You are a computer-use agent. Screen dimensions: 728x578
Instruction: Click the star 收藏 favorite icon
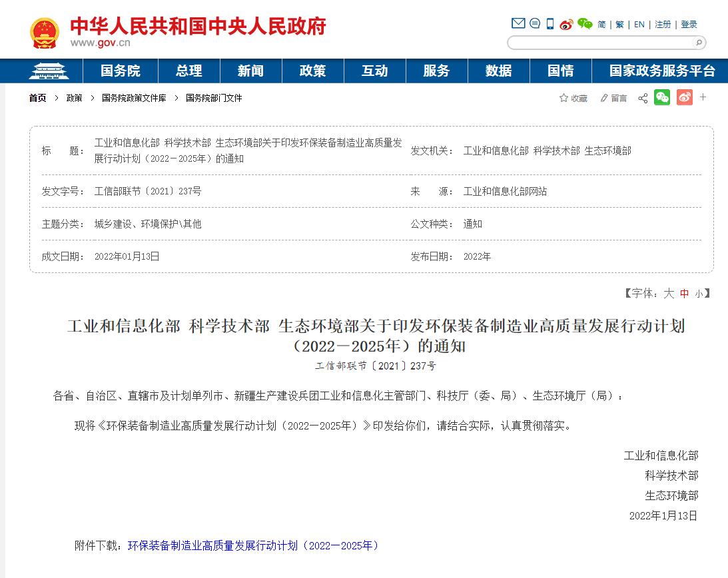coord(563,98)
